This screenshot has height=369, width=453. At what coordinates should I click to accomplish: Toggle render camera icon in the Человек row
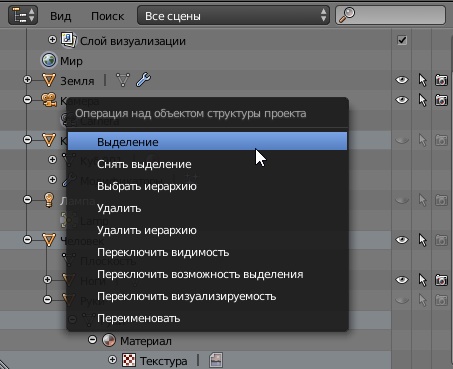441,240
